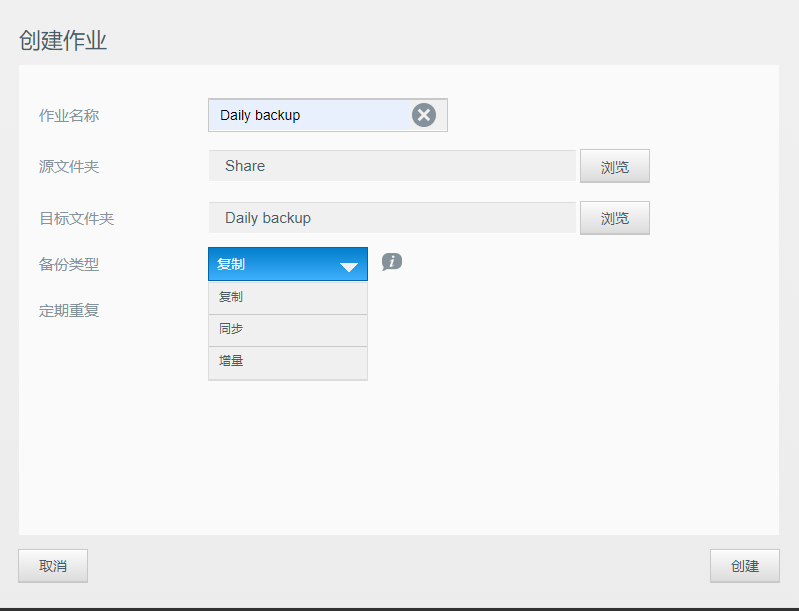
Task: Click 创建 to create the job
Action: (x=744, y=566)
